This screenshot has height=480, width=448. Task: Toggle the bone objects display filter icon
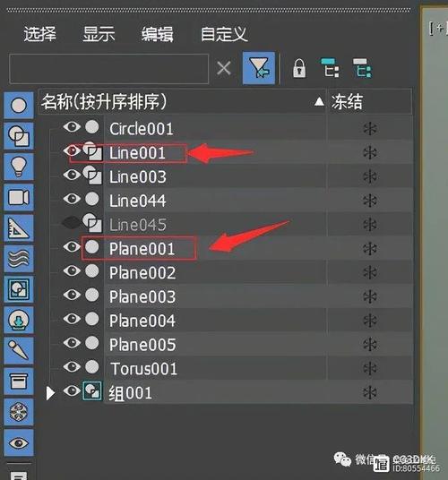(x=19, y=350)
